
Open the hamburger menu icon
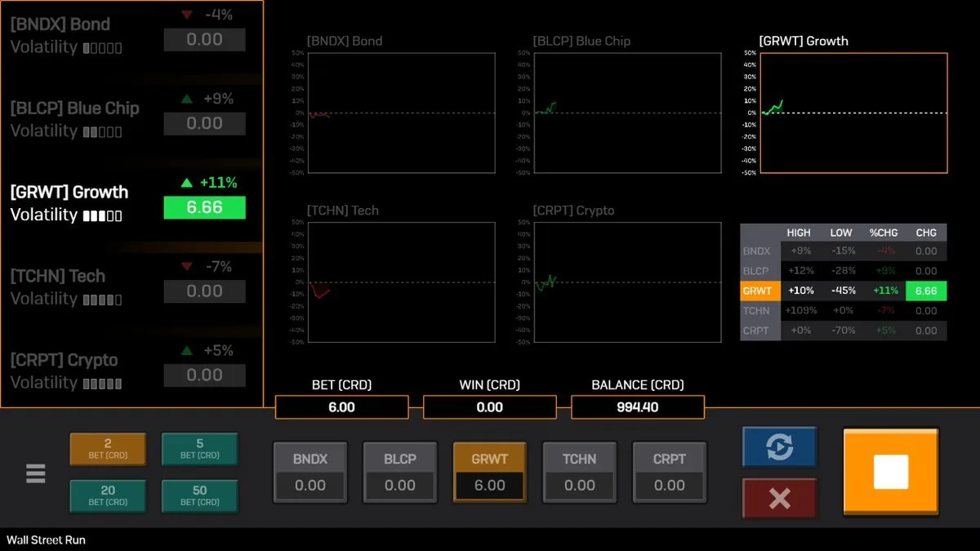(x=36, y=473)
